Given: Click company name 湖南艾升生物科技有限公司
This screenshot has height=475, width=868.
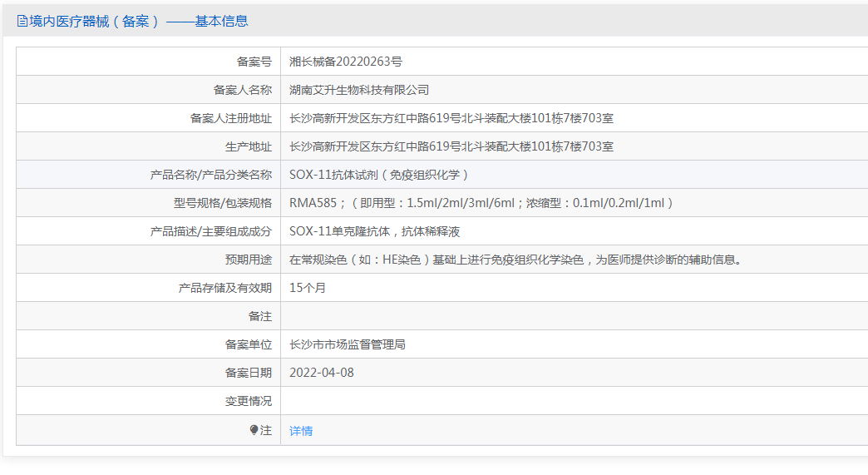Looking at the screenshot, I should coord(359,90).
